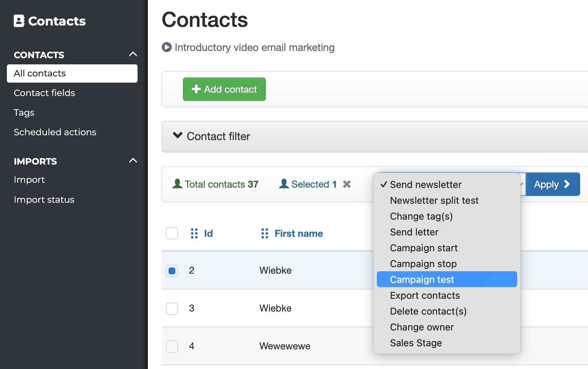Click the plus icon on Add contact
The width and height of the screenshot is (588, 369).
[196, 89]
